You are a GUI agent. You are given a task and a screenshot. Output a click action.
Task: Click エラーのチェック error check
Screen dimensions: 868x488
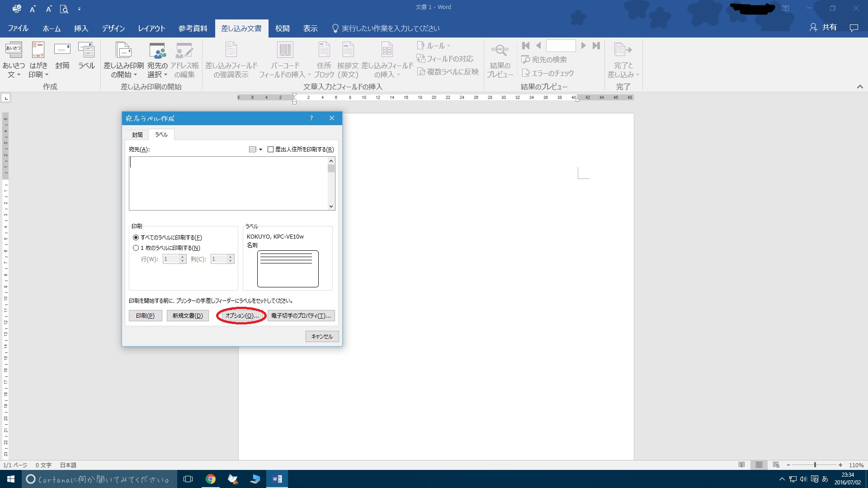point(548,73)
